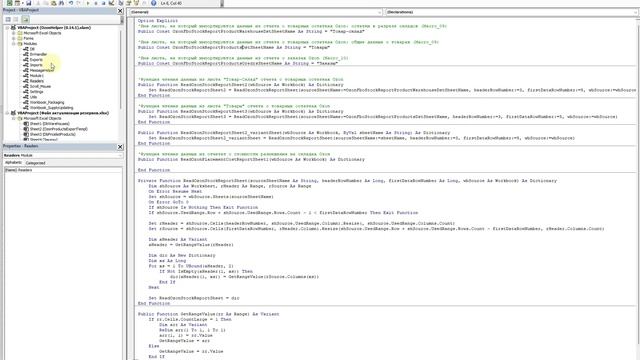Open the Settings module
Viewport: 640px width, 360px height.
point(36,91)
